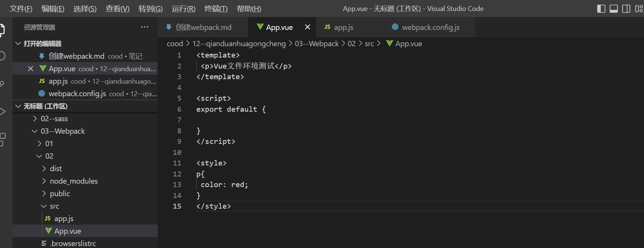This screenshot has height=248, width=644.
Task: Click line number 15 in the gutter
Action: [x=177, y=206]
